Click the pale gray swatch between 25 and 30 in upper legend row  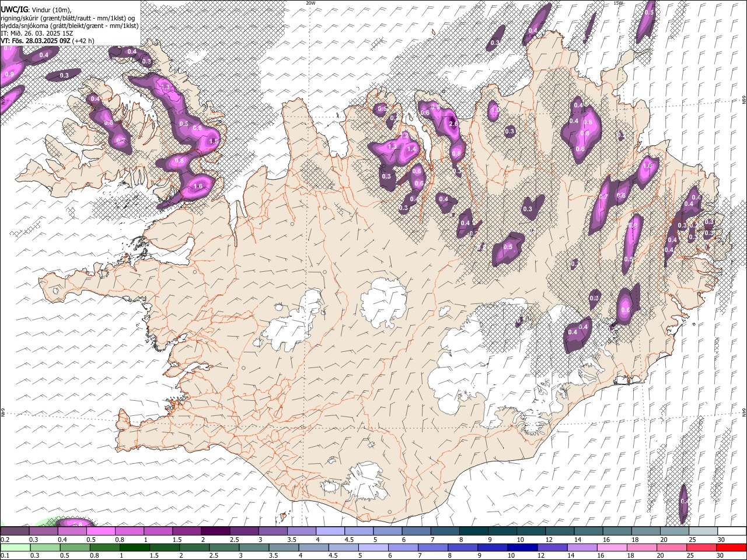coord(703,531)
